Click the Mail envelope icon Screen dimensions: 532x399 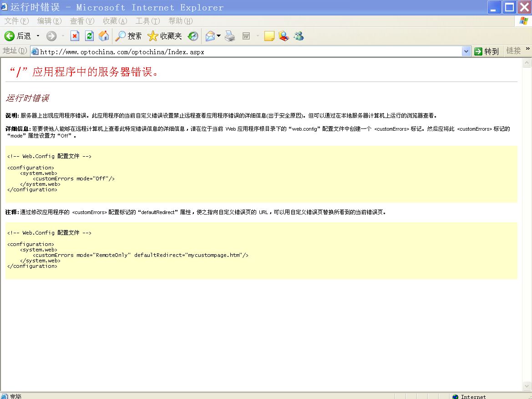pos(210,36)
